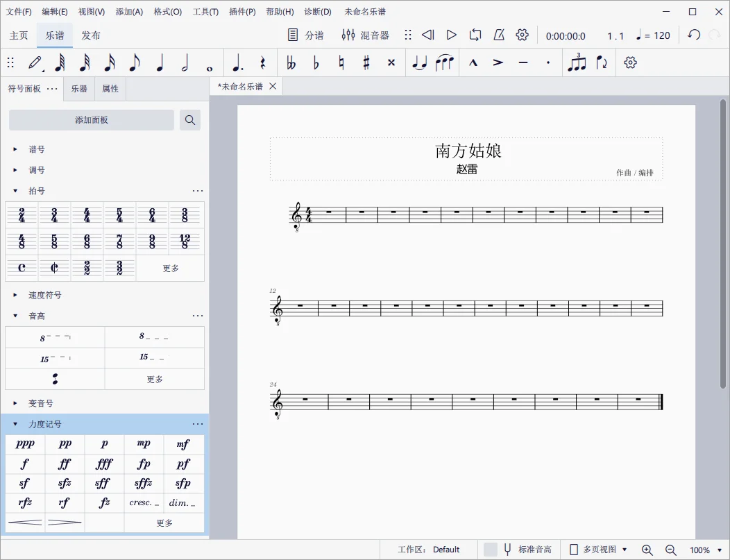Open the 添加(A) menu
The width and height of the screenshot is (730, 560).
coord(129,12)
